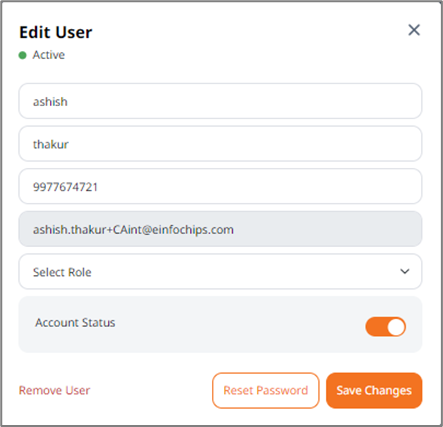Focus the last name field containing thakur
Image resolution: width=443 pixels, height=427 pixels.
[x=220, y=144]
